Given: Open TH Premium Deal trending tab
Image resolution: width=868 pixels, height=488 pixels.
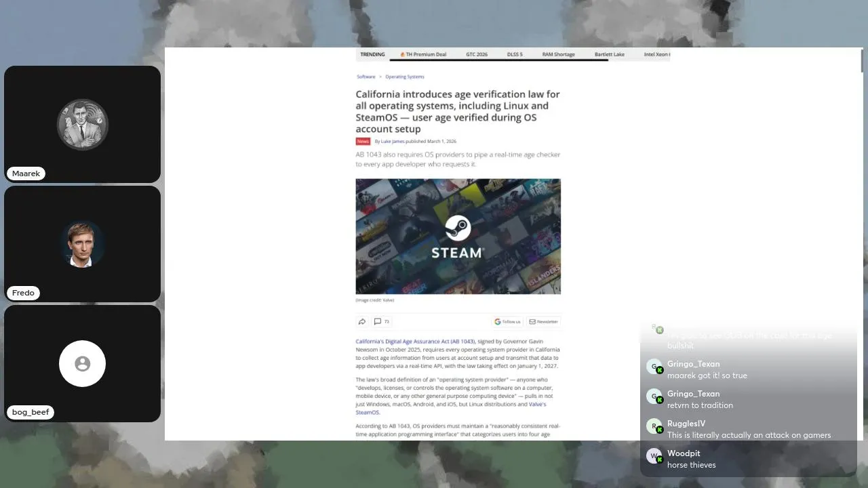Looking at the screenshot, I should 423,54.
